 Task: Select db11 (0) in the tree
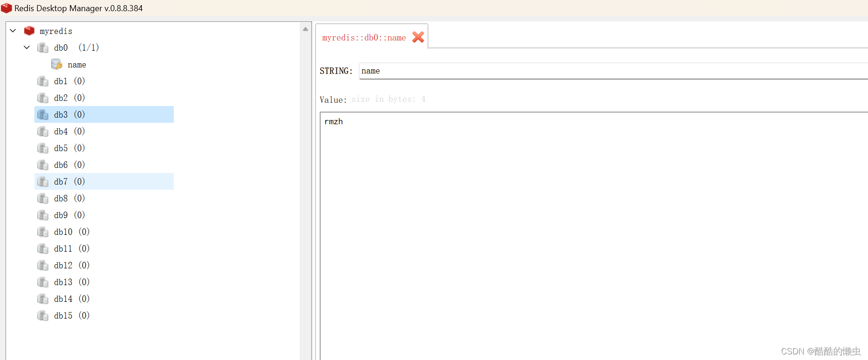(x=72, y=248)
